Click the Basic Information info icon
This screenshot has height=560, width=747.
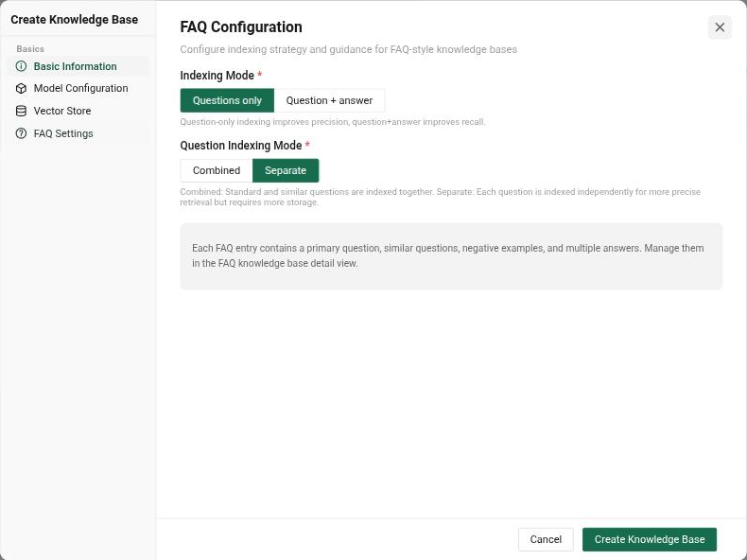21,66
